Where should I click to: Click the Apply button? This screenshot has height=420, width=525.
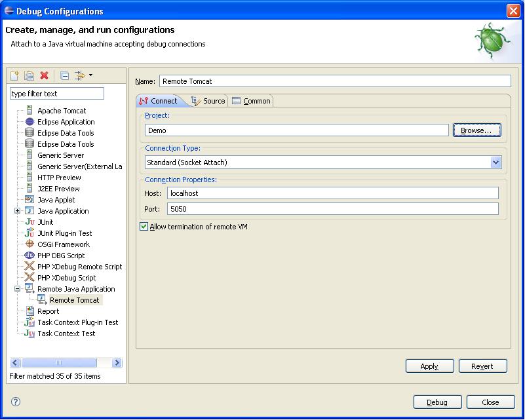tap(429, 366)
